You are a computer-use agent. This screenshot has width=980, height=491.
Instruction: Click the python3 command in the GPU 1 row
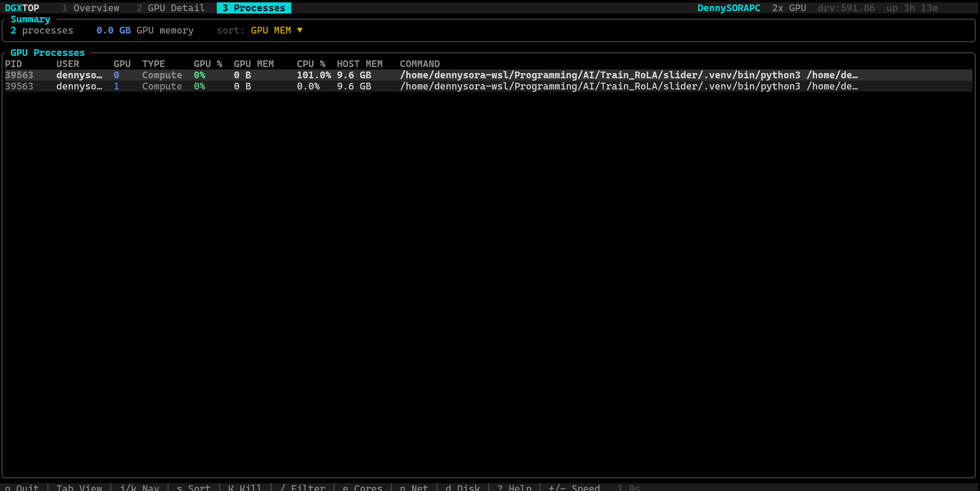click(628, 86)
